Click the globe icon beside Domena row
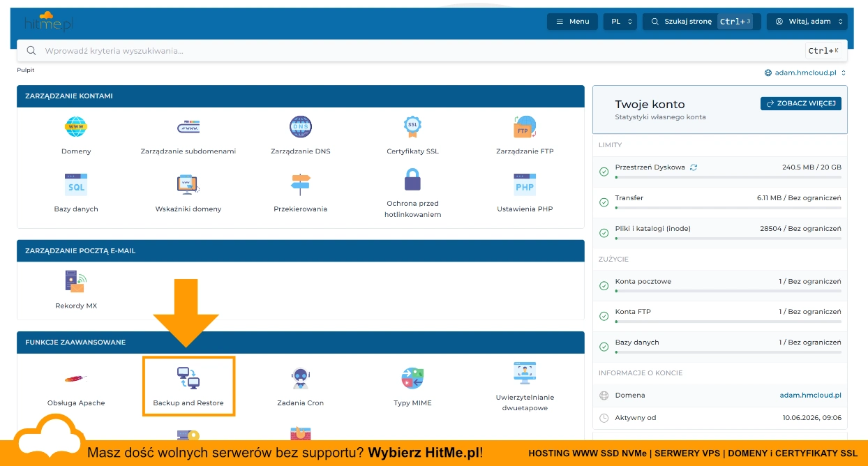 (604, 396)
